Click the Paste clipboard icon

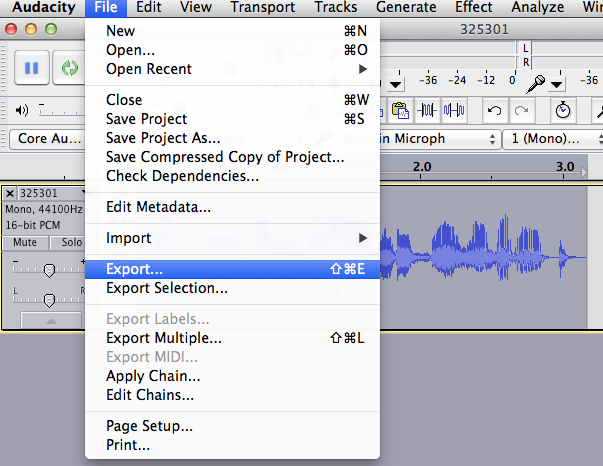[x=400, y=111]
